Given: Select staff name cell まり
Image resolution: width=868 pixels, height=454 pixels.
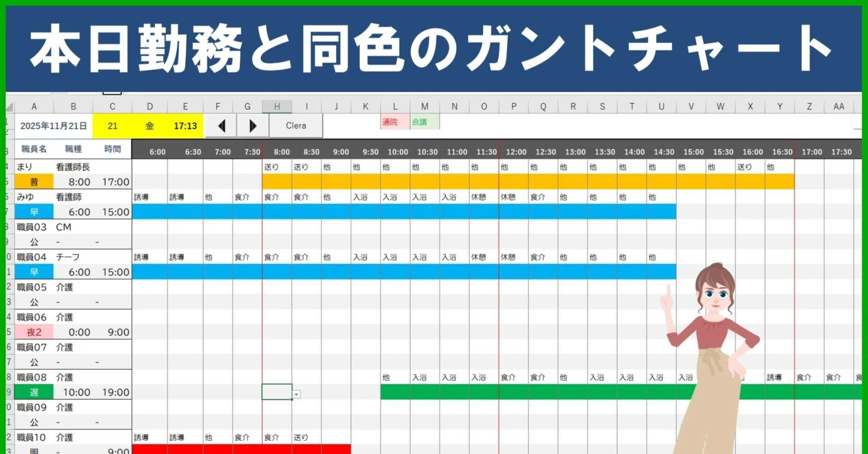Looking at the screenshot, I should 34,167.
